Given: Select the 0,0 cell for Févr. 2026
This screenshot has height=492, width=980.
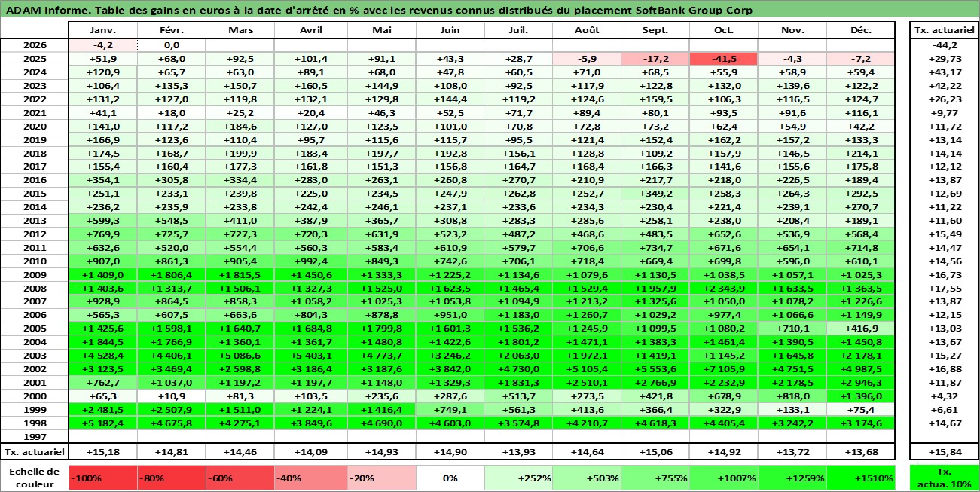Looking at the screenshot, I should (x=171, y=45).
